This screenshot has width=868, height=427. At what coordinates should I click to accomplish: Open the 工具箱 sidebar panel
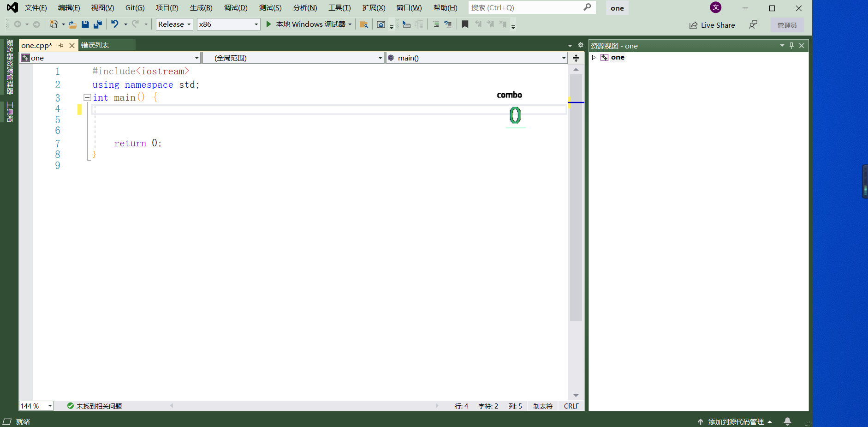pos(9,110)
